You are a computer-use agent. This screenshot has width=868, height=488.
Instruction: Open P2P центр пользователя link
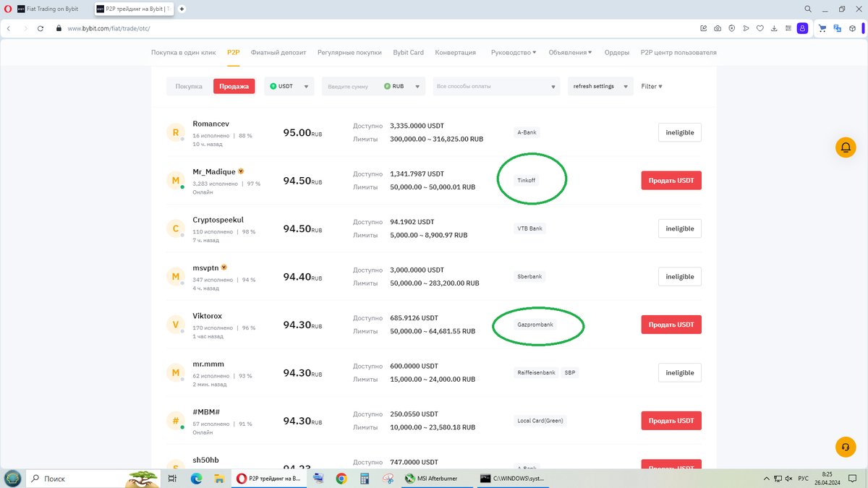tap(678, 53)
